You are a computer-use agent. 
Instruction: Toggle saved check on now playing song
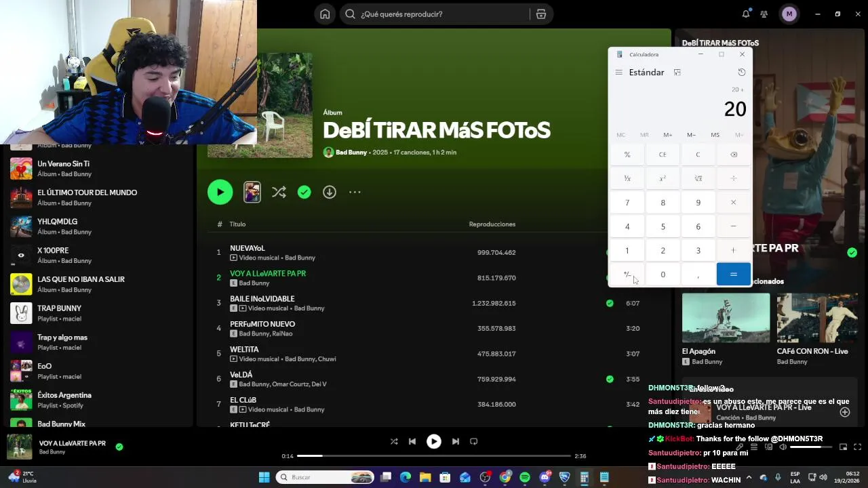tap(119, 447)
